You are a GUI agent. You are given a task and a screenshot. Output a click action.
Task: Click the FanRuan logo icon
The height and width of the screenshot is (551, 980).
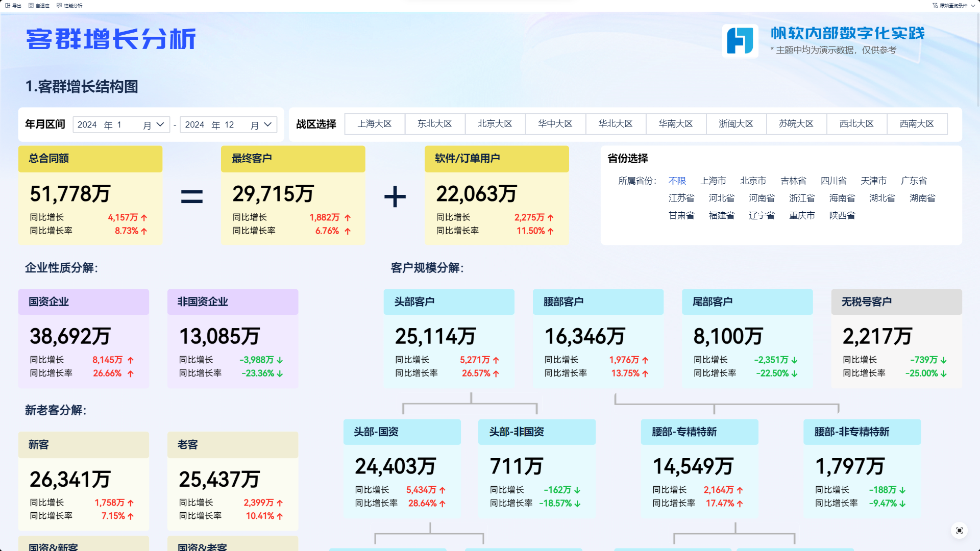[x=740, y=41]
